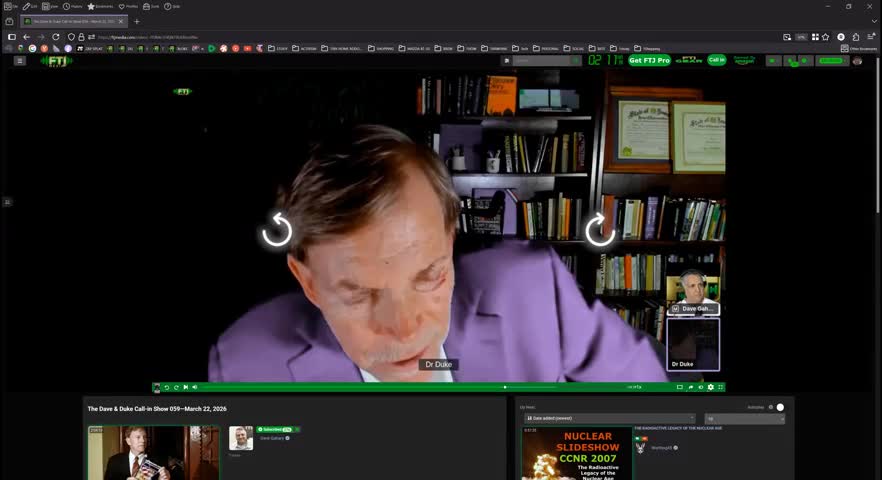Open the Bookmarks menu in the menu bar
This screenshot has width=882, height=480.
[101, 6]
